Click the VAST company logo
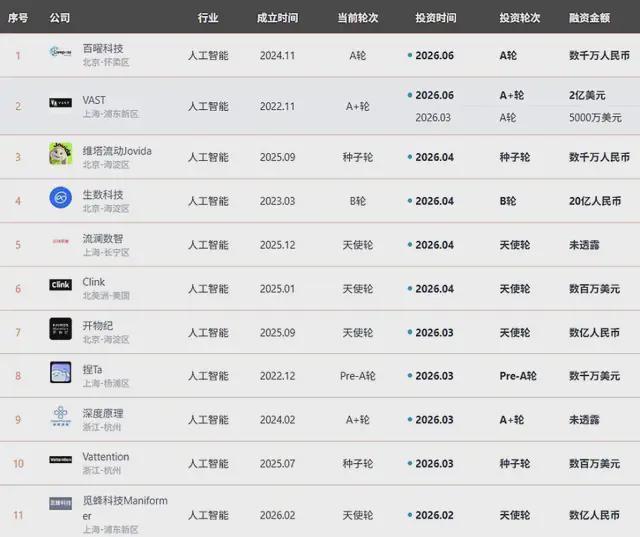This screenshot has height=537, width=640. click(x=60, y=102)
